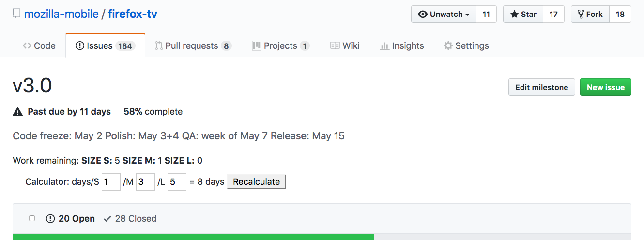View the 18 forks count
This screenshot has width=644, height=240.
620,14
